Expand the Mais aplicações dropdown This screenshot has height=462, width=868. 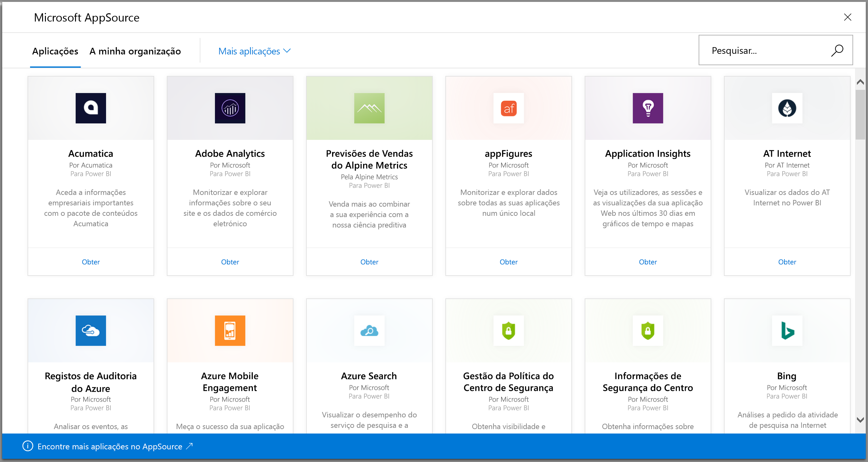click(255, 51)
